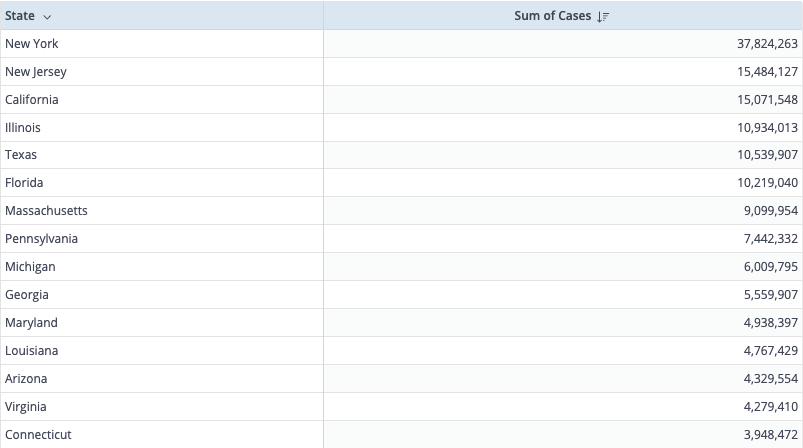Image resolution: width=803 pixels, height=448 pixels.
Task: Click the value 10,539,907 for Texas
Action: point(767,155)
